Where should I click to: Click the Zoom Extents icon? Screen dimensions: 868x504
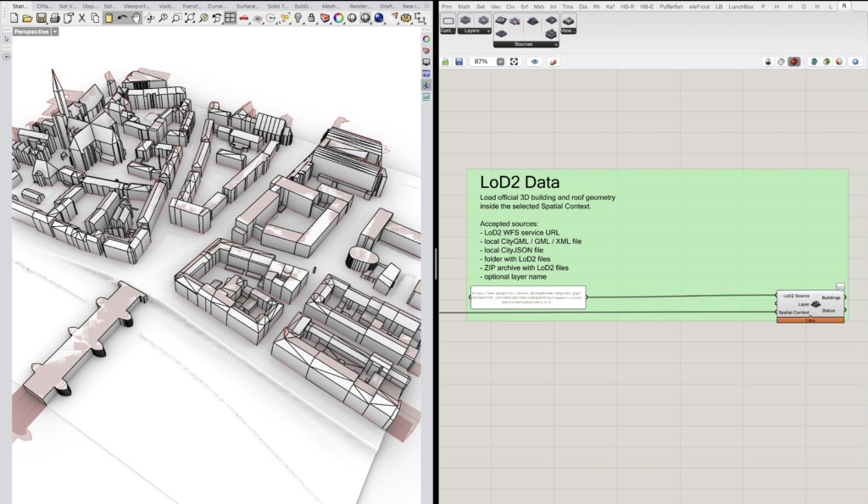point(190,19)
